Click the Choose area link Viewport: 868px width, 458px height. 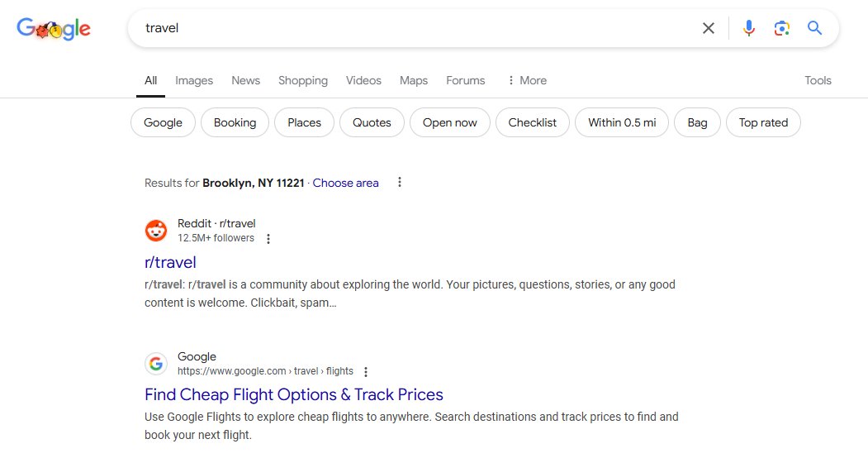(345, 183)
